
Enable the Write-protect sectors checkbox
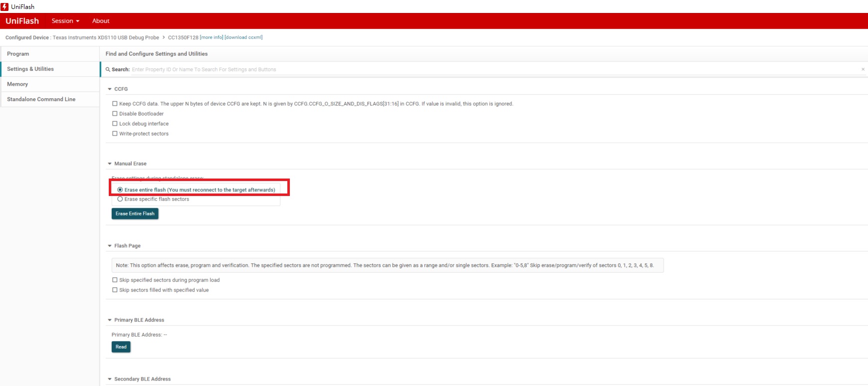tap(115, 134)
